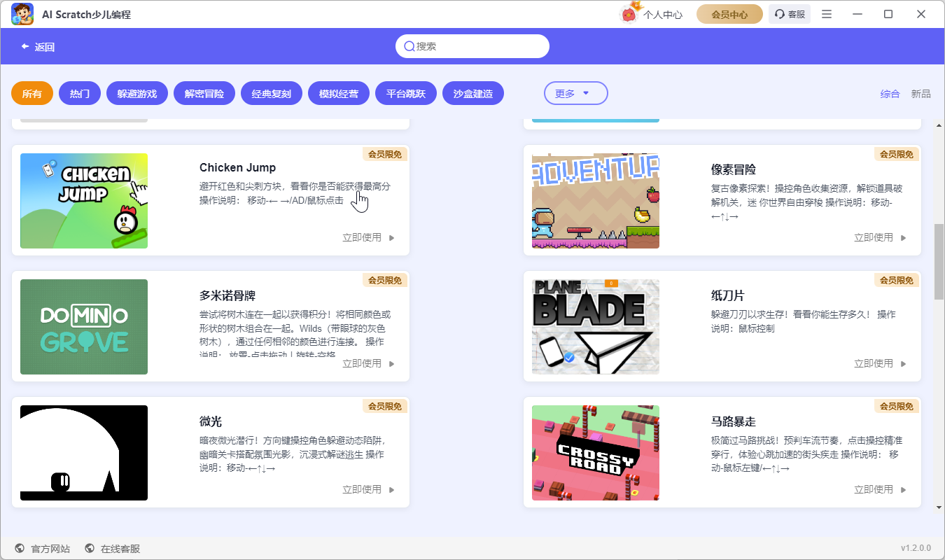Image resolution: width=945 pixels, height=560 pixels.
Task: Click the globe icon next to 在线客服
Action: 88,549
